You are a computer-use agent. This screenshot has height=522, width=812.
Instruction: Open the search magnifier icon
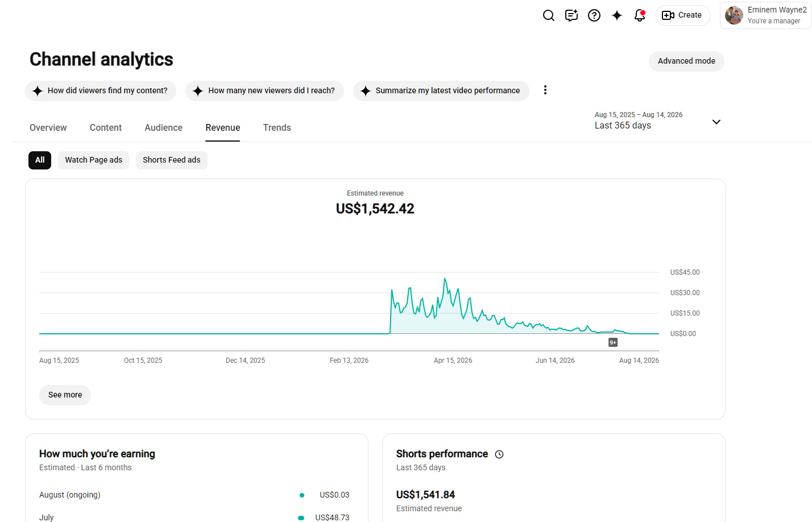(x=548, y=15)
